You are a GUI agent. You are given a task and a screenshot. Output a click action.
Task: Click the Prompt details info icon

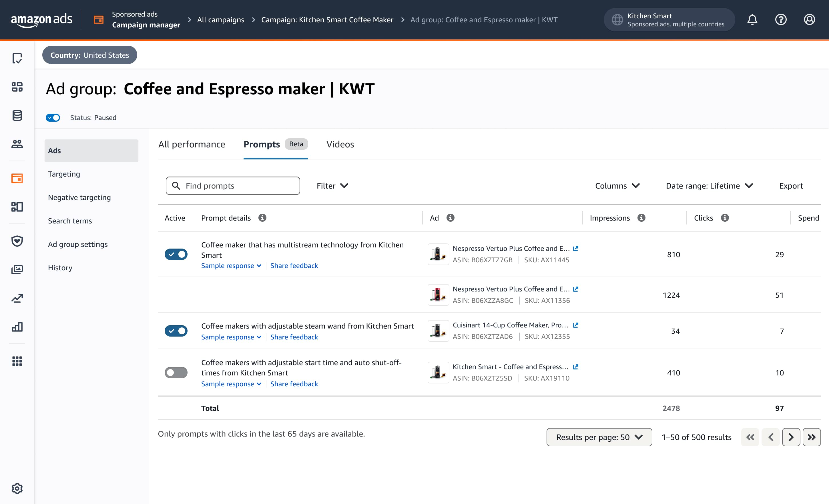[262, 218]
